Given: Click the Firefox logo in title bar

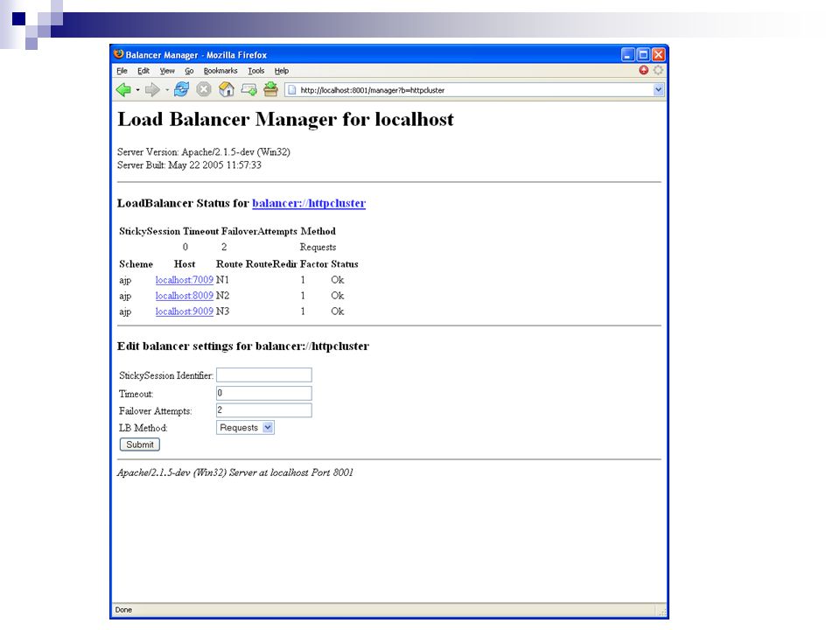Looking at the screenshot, I should point(119,54).
